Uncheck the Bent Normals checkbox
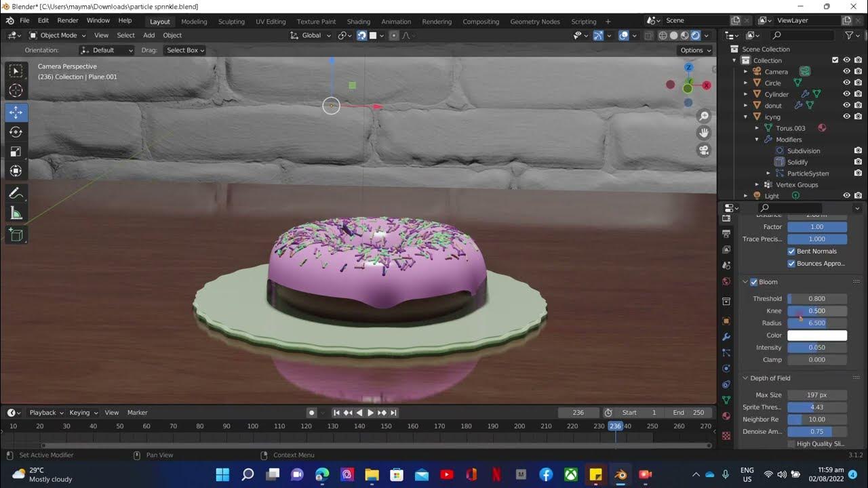The height and width of the screenshot is (488, 868). coord(791,251)
